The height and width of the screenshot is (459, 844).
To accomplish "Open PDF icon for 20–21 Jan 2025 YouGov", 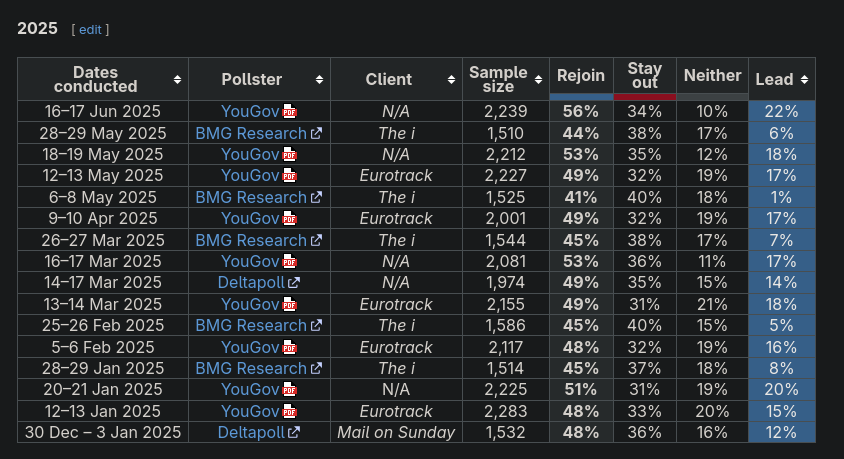I will [x=290, y=390].
